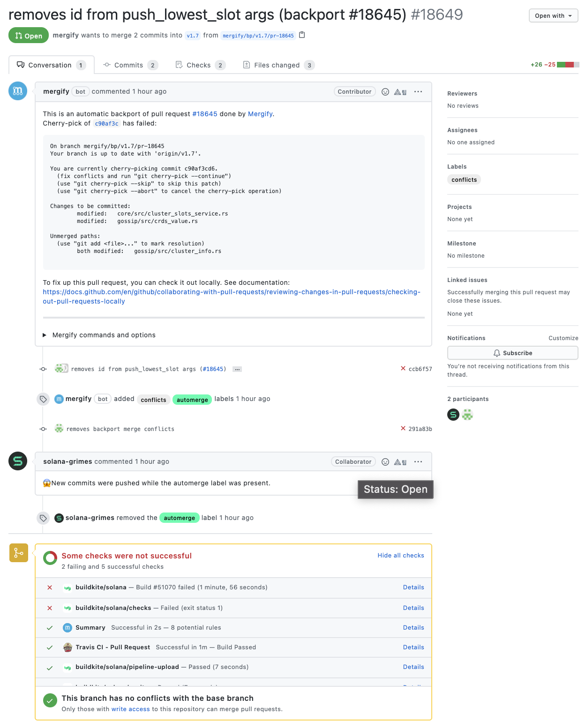
Task: Open translate icon on mergify comment
Action: tap(400, 92)
